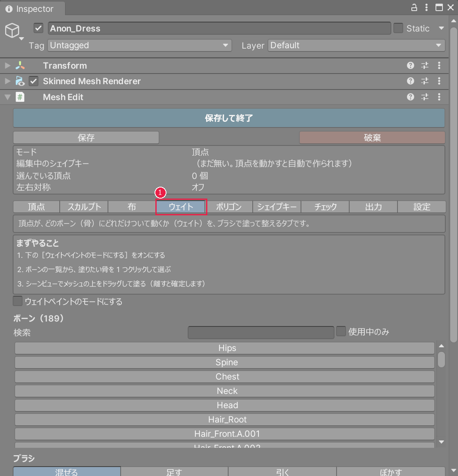Switch to the チェック tab
458x476 pixels.
point(325,207)
